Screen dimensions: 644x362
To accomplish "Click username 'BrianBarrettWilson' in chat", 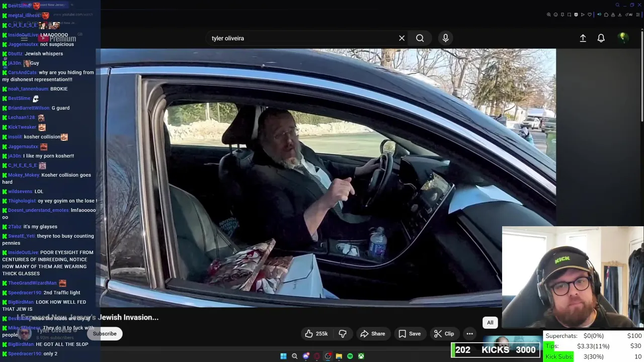I will tap(29, 108).
